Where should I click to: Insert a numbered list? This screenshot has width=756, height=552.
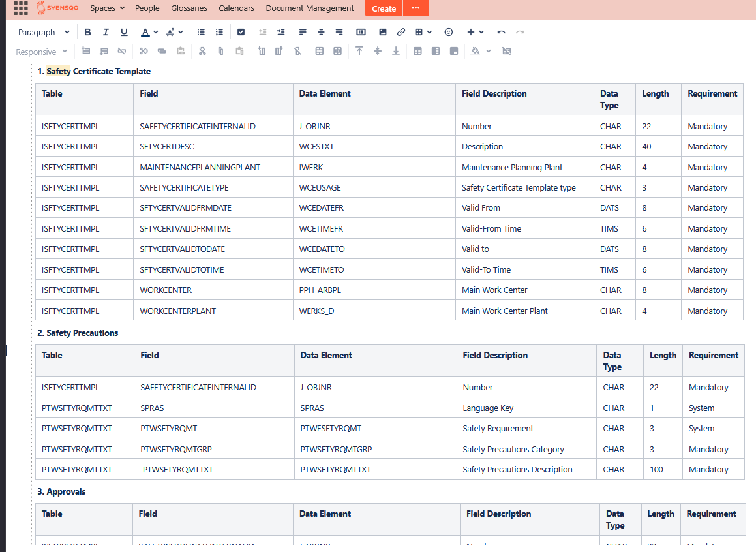click(x=219, y=32)
